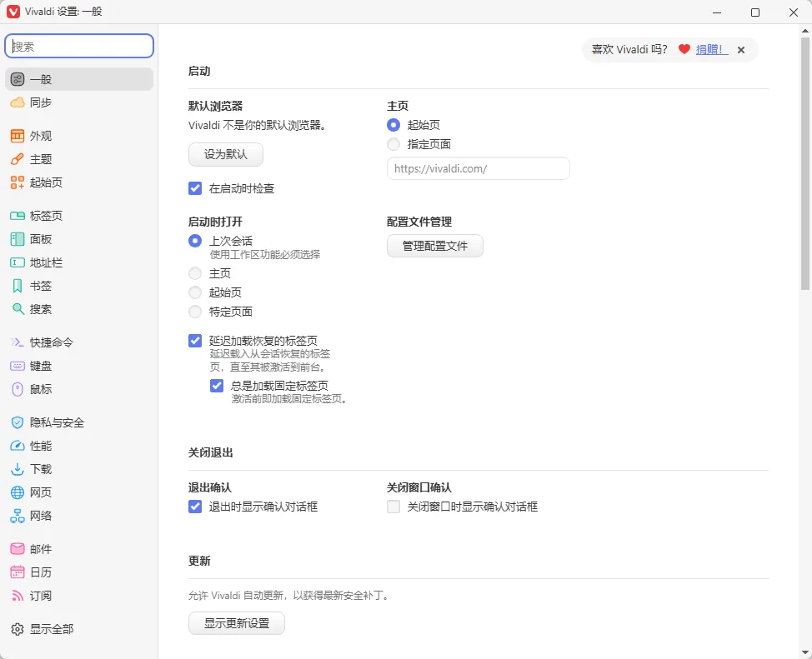Open the 一般 settings category

coord(79,79)
